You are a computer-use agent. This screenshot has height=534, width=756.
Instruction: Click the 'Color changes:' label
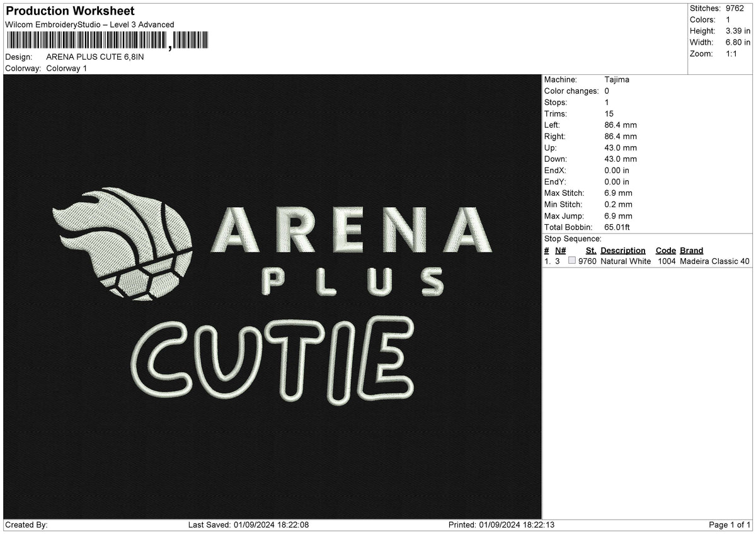click(571, 91)
